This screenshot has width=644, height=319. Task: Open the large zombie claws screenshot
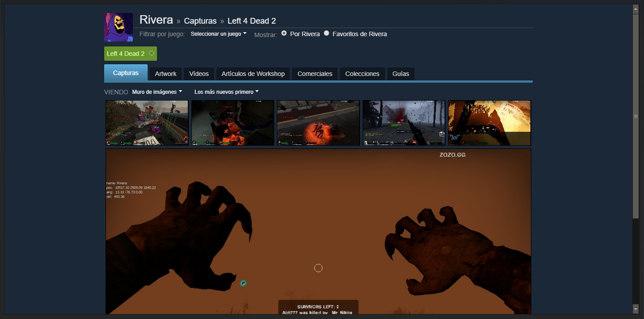[x=318, y=231]
